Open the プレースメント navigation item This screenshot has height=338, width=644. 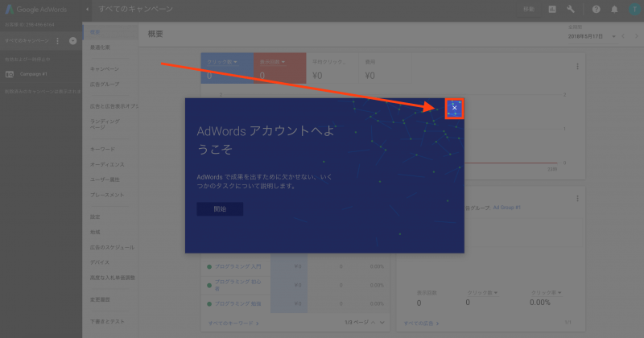pos(107,195)
